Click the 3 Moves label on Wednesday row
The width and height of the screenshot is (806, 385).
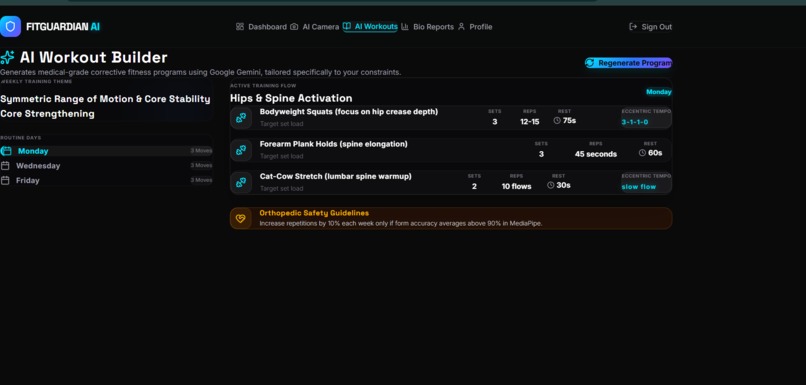click(x=201, y=166)
